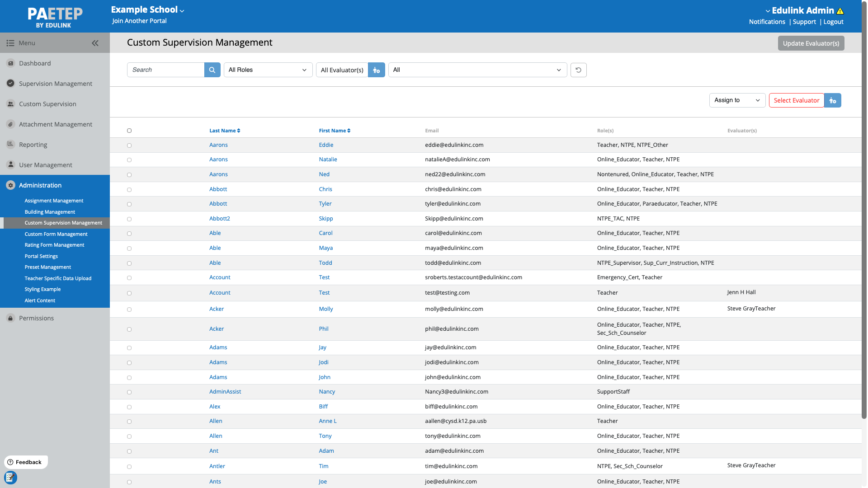Collapse the sidebar menu with double chevron

(x=95, y=43)
